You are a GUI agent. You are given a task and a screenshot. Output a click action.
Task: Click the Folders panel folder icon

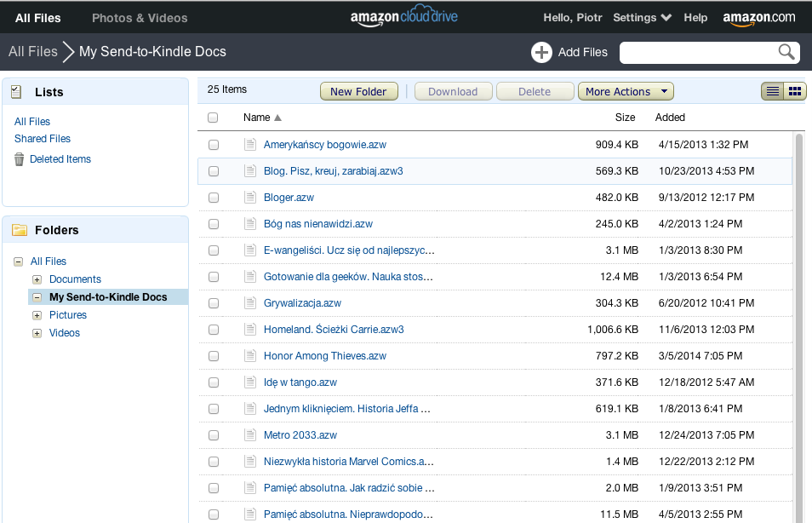tap(20, 230)
